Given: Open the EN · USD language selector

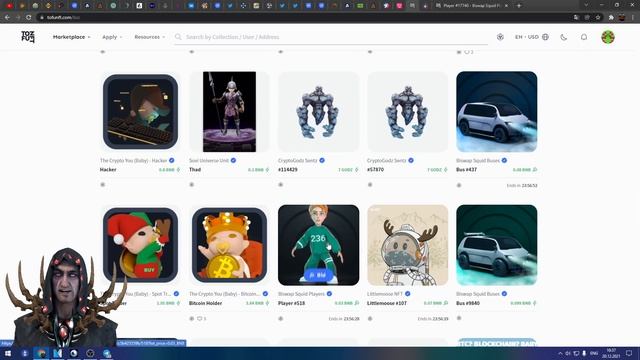Looking at the screenshot, I should (531, 37).
